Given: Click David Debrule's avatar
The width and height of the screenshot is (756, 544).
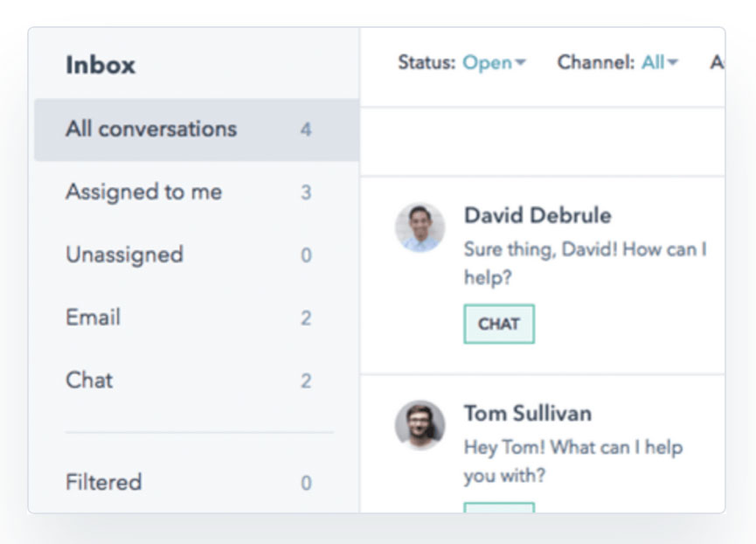Looking at the screenshot, I should tap(420, 227).
